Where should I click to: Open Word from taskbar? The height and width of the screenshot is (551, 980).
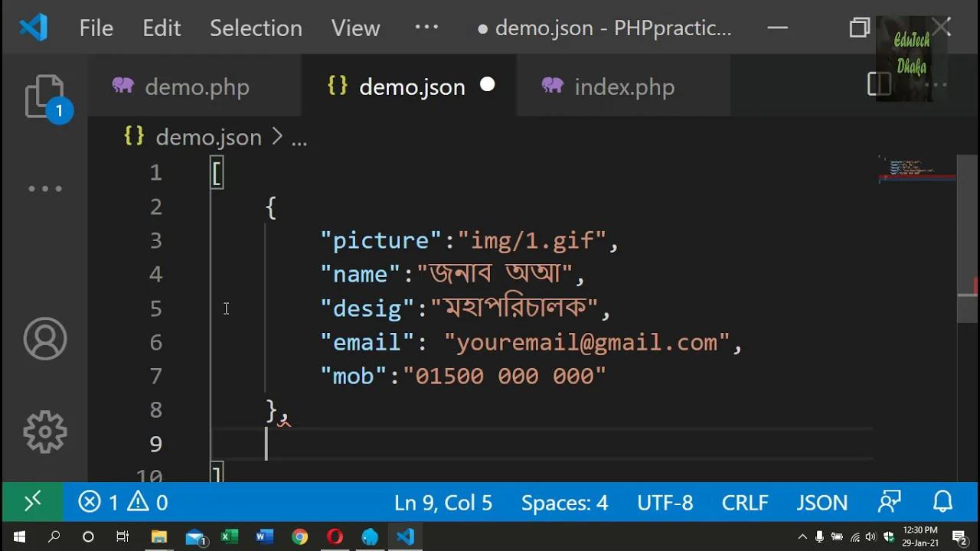265,536
